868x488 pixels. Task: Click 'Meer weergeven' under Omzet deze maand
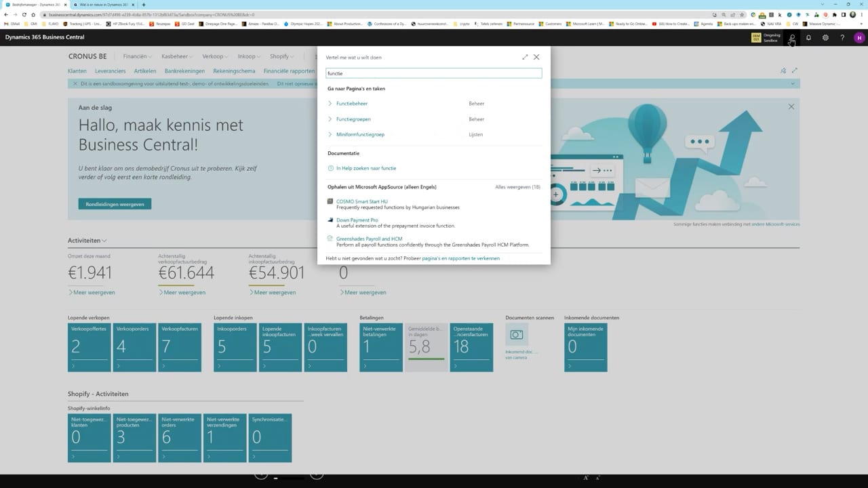tap(92, 293)
